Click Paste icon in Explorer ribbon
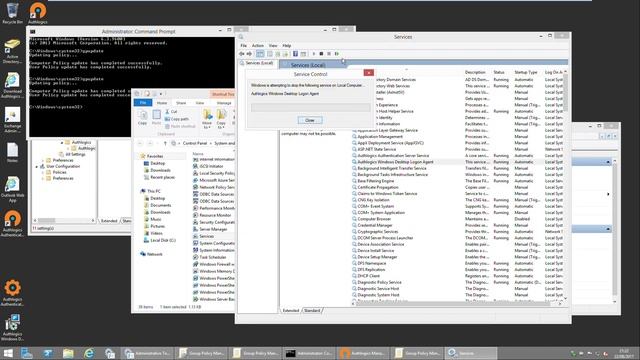This screenshot has height=360, width=640. click(156, 117)
